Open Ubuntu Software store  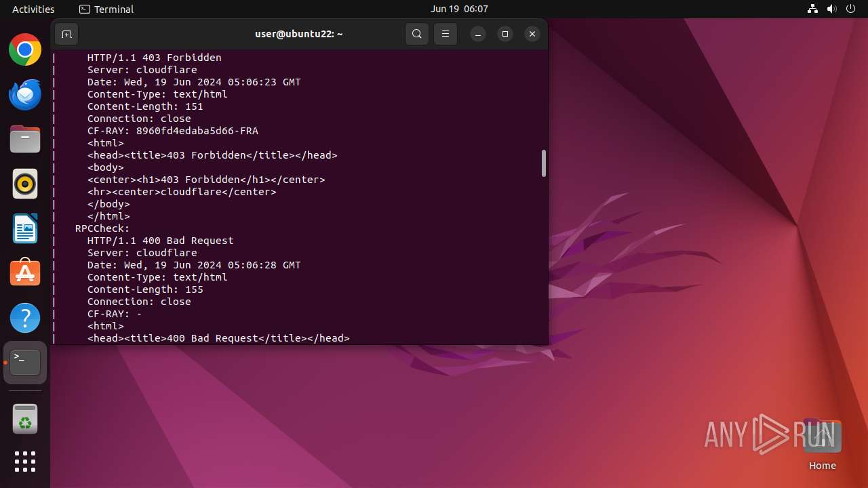25,273
